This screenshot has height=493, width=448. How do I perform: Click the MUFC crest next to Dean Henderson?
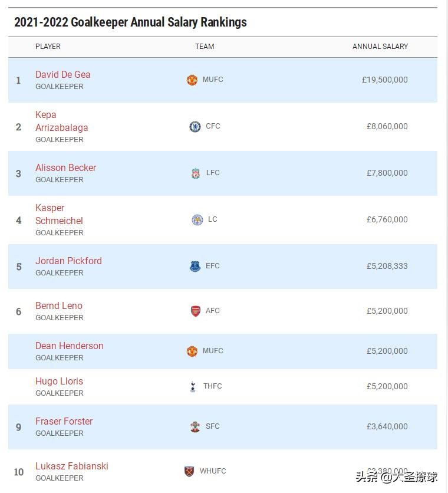[x=193, y=351]
